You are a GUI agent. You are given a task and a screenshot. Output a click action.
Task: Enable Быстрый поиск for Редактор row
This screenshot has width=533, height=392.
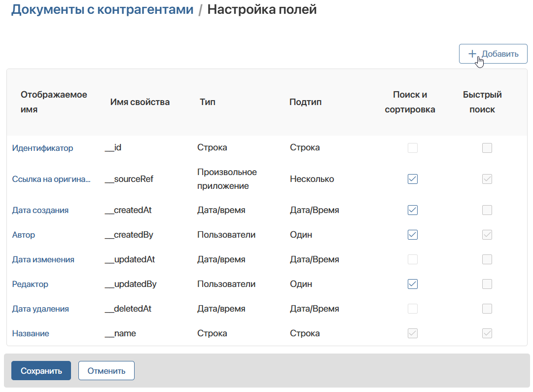pos(487,284)
